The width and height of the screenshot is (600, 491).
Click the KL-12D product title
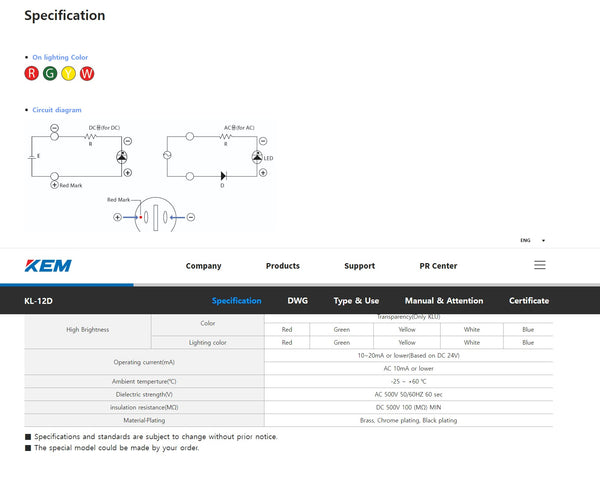39,301
